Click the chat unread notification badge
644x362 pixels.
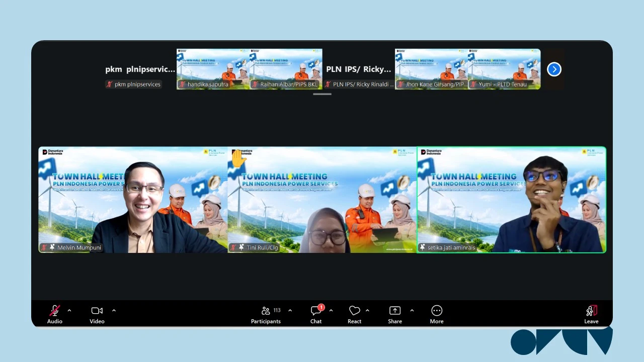321,307
